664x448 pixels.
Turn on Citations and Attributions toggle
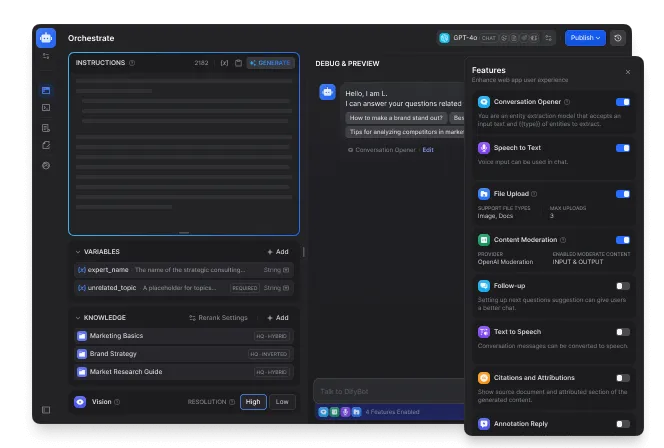pos(622,378)
